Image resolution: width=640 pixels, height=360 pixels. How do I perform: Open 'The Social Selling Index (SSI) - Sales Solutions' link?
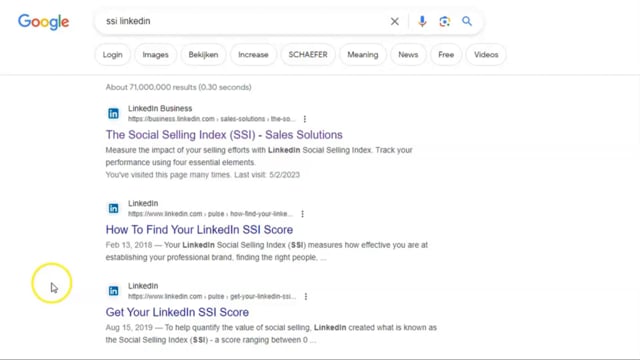click(224, 135)
